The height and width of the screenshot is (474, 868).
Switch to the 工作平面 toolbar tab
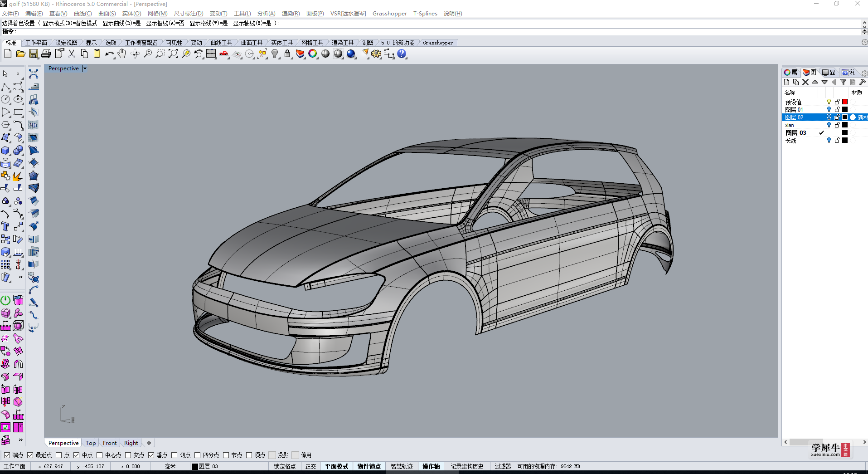pyautogui.click(x=36, y=43)
